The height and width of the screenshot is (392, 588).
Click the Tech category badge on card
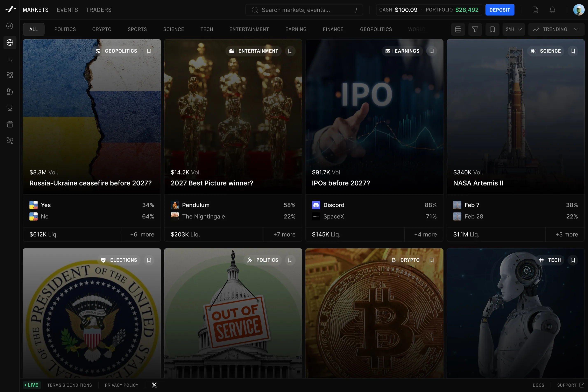[x=550, y=260]
